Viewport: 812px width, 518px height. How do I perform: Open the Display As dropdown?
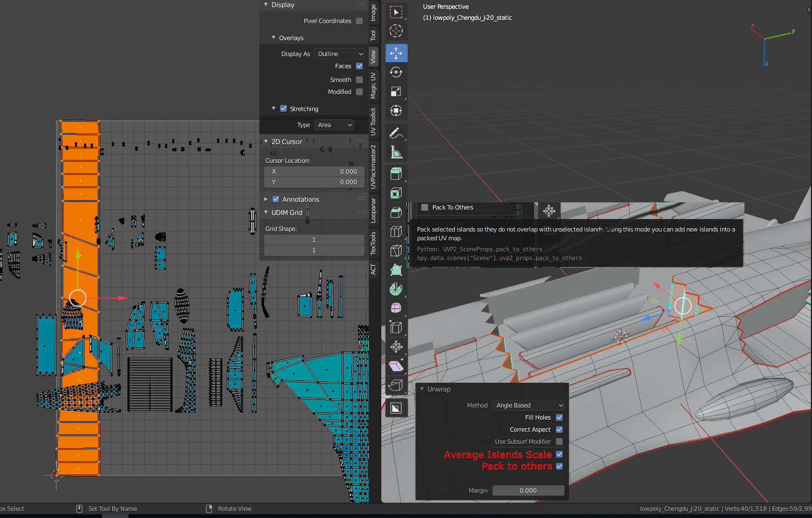(x=340, y=54)
